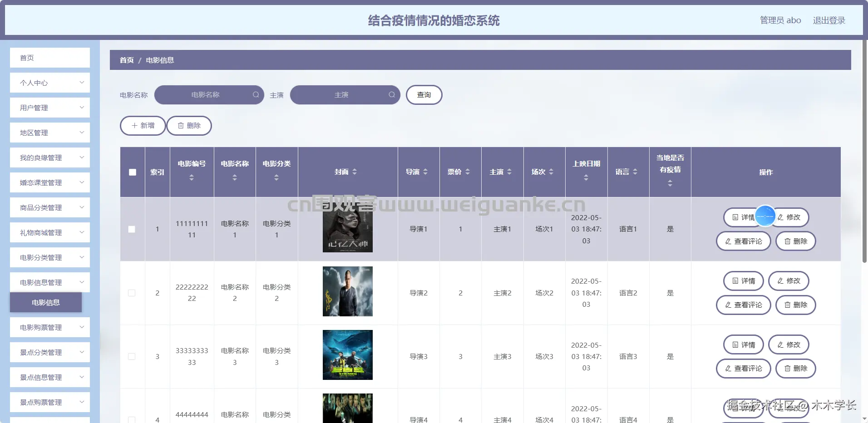The width and height of the screenshot is (868, 423).
Task: Open 查看评论 for row 1
Action: [x=744, y=241]
